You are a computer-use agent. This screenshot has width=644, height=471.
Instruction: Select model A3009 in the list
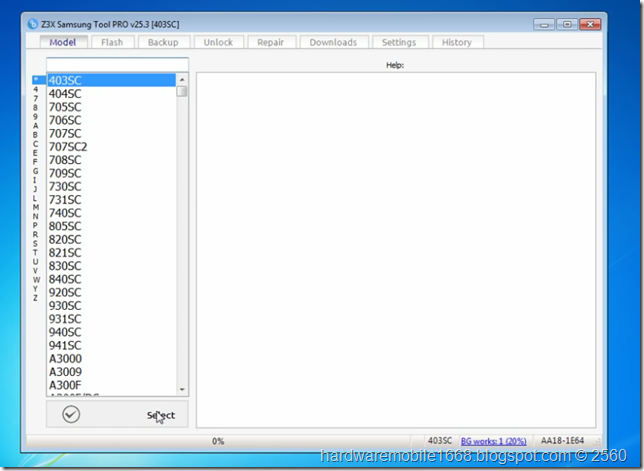111,372
